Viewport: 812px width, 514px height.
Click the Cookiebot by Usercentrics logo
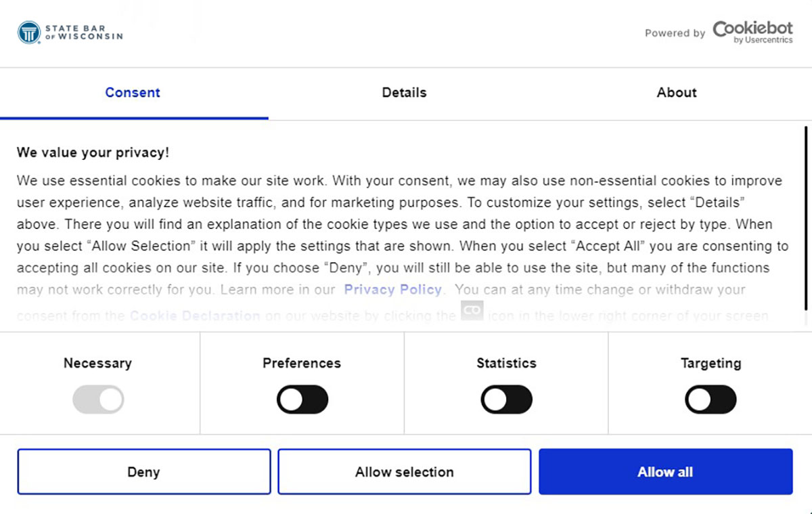coord(752,32)
